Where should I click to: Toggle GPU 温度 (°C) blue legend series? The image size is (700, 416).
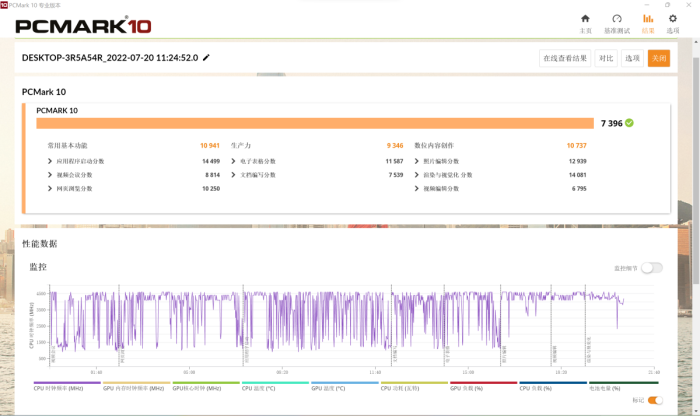tap(345, 386)
